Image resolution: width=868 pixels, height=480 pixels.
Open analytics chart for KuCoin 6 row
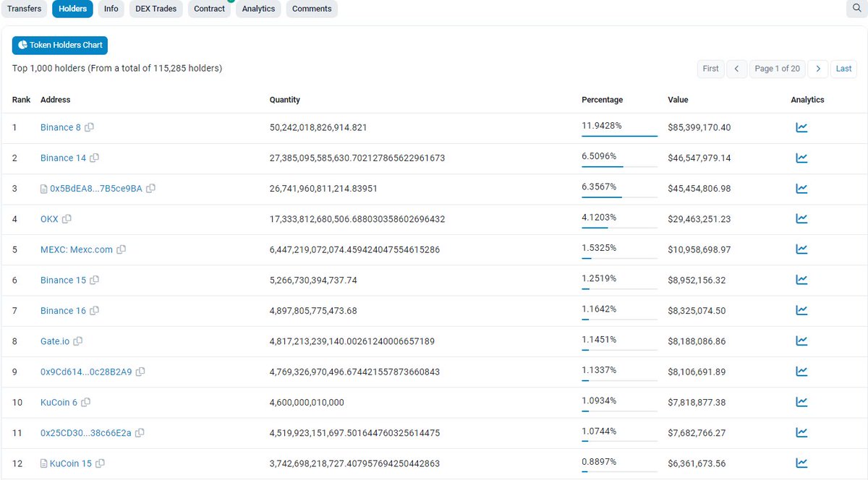(801, 402)
